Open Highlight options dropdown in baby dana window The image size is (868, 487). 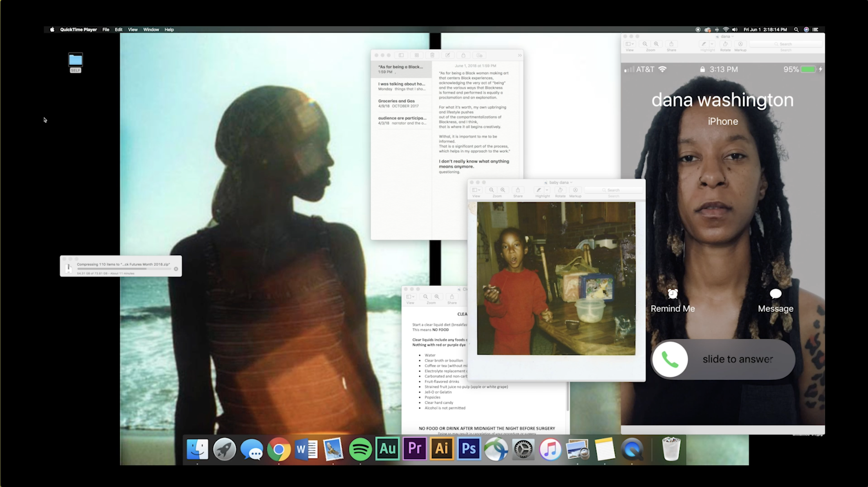(547, 190)
